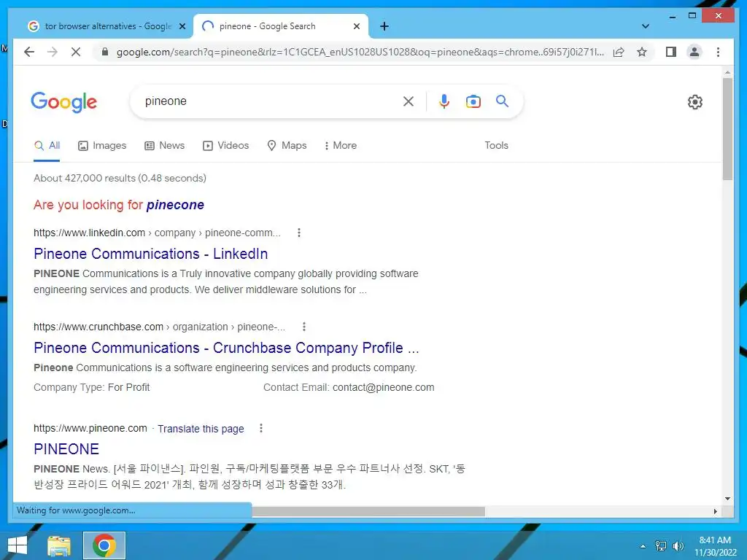The height and width of the screenshot is (560, 747).
Task: Click the Google logo
Action: (64, 102)
